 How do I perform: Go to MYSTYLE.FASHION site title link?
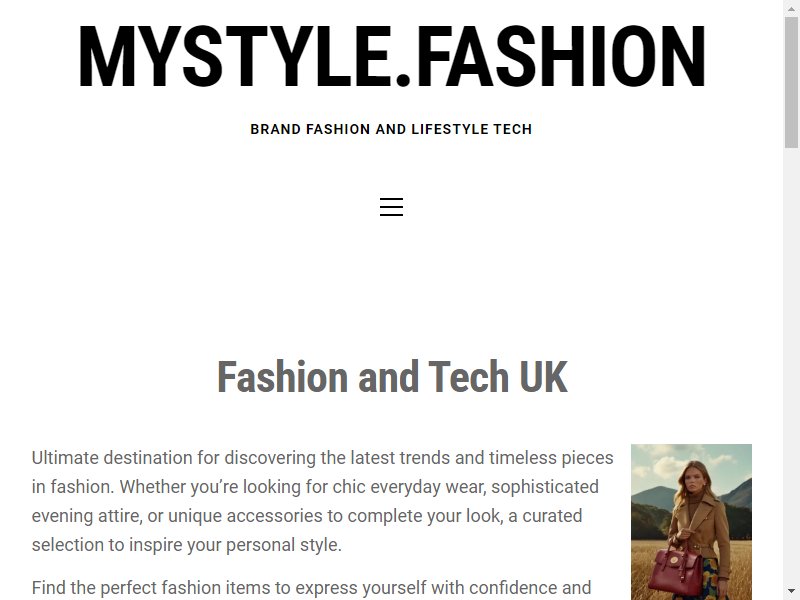[391, 57]
